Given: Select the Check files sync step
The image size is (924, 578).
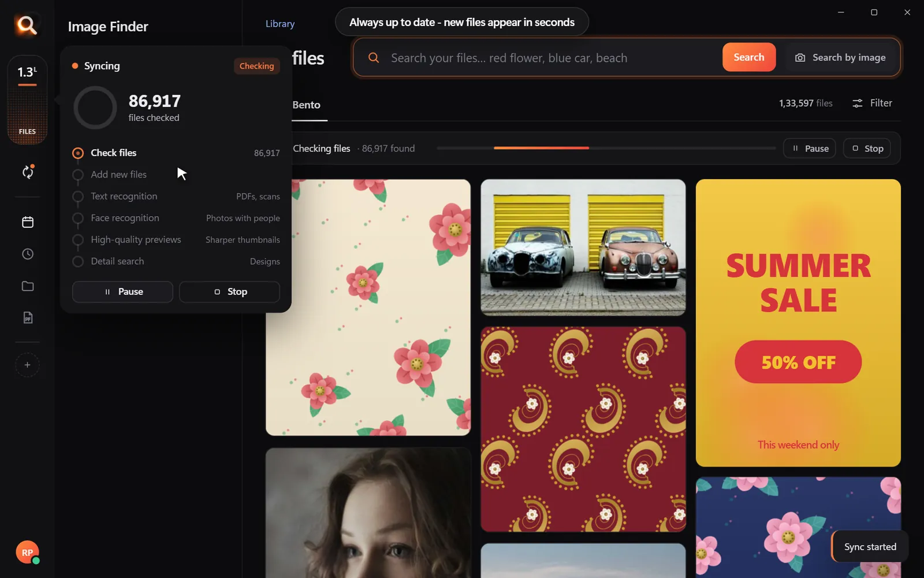Looking at the screenshot, I should tap(176, 153).
